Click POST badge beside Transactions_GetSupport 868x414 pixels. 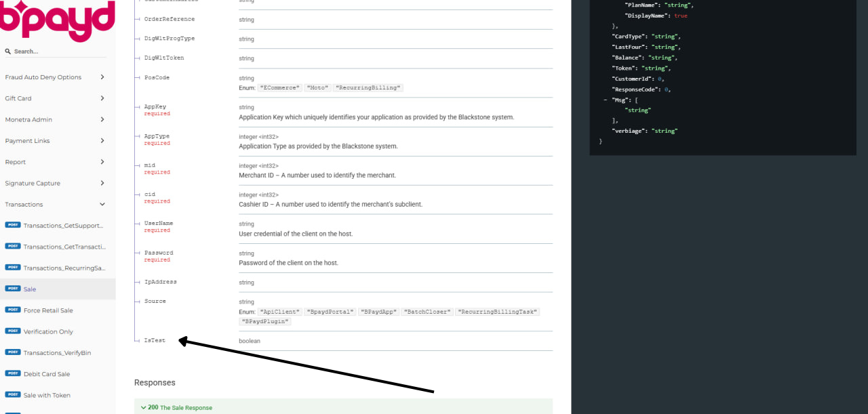tap(13, 225)
